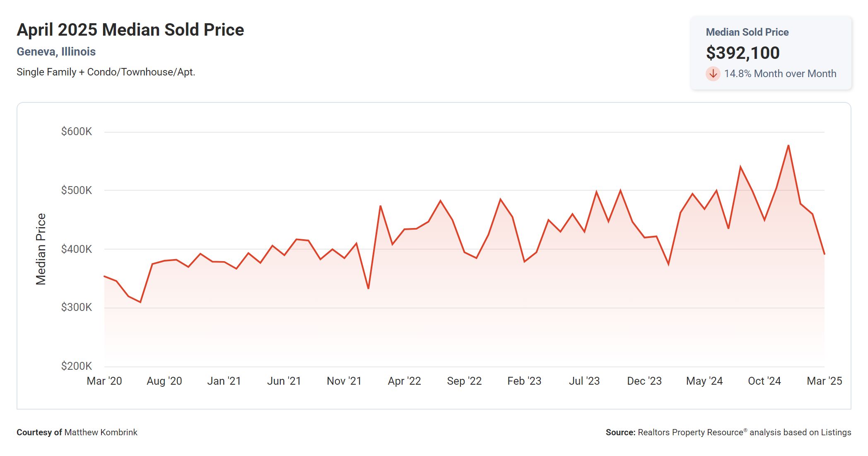Click the 14.8% Month over Month text
Screen dimensions: 868x456
click(780, 74)
